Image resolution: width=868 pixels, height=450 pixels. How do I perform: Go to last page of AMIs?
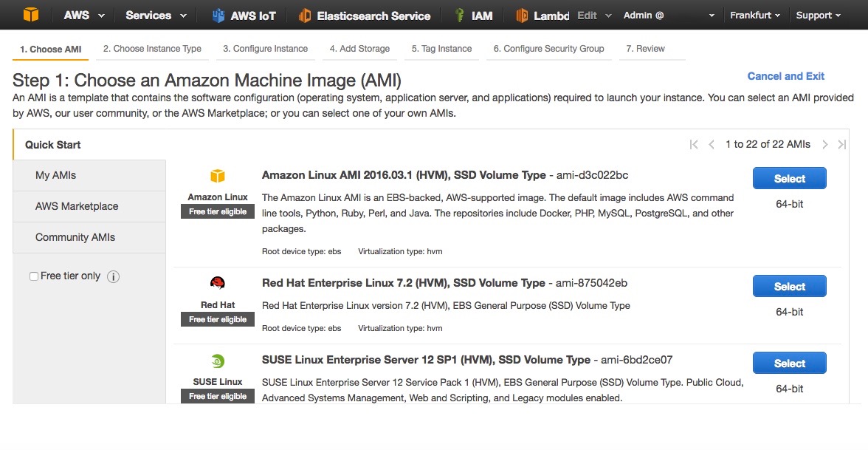[x=842, y=145]
